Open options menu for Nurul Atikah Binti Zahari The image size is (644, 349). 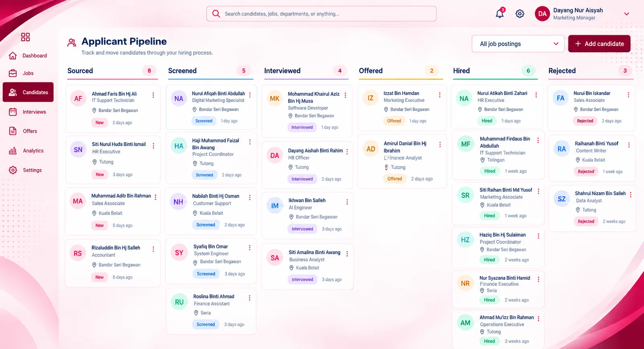click(536, 95)
